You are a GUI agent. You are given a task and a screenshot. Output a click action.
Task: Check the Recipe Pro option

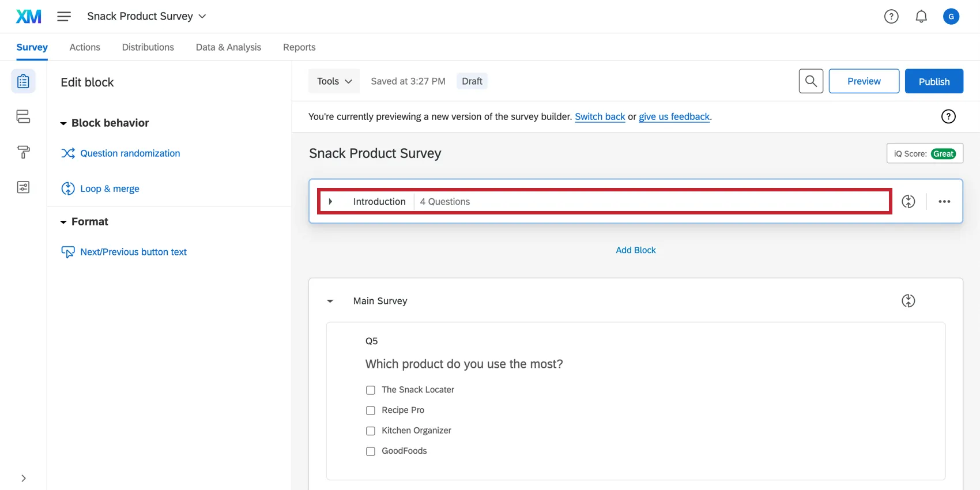371,410
